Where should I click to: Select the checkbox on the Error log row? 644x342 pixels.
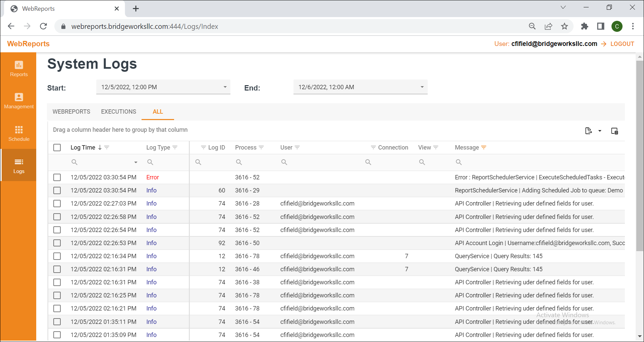tap(57, 177)
